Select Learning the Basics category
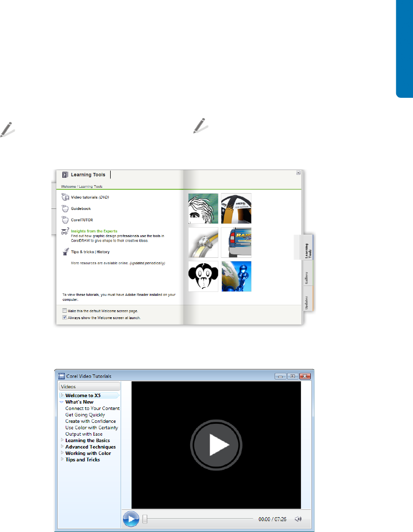413x532 pixels. [87, 441]
